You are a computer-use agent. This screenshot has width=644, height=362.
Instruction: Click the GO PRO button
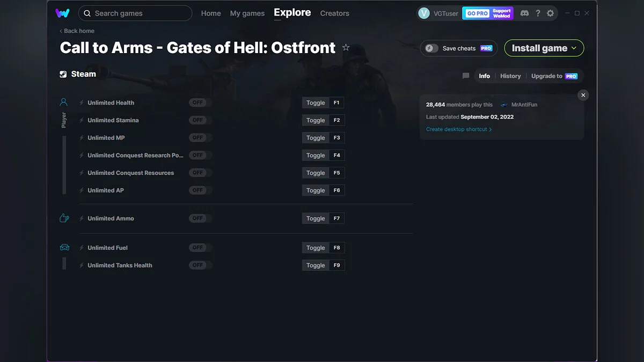pos(476,13)
